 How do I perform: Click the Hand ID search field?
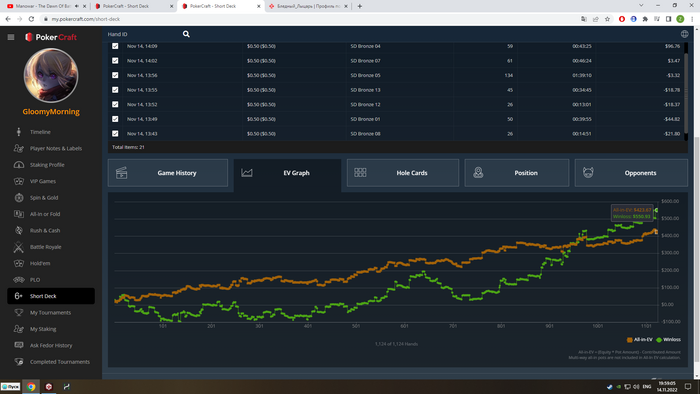(x=143, y=34)
